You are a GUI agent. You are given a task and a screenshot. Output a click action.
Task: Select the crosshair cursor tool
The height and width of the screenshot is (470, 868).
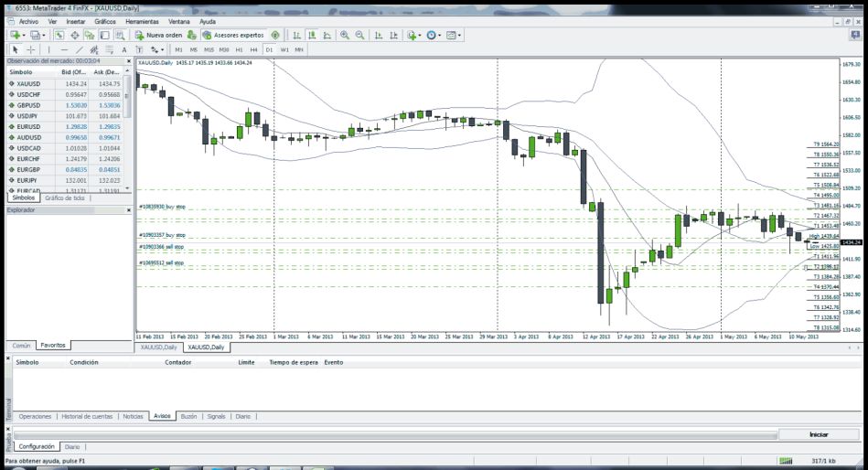[30, 49]
